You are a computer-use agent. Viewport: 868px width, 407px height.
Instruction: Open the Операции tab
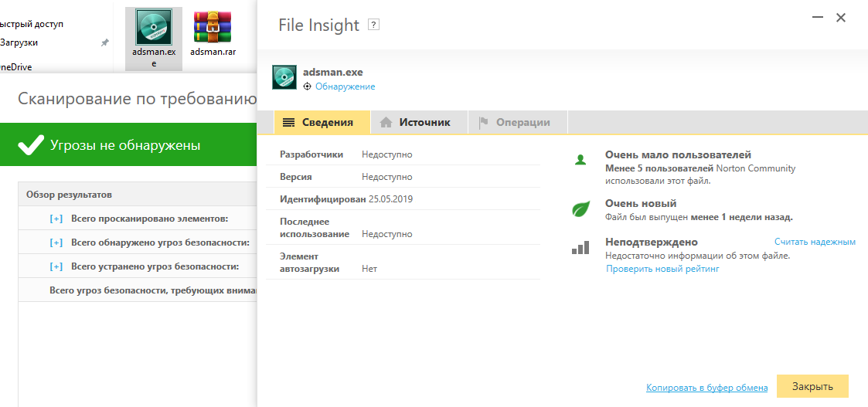tap(518, 122)
